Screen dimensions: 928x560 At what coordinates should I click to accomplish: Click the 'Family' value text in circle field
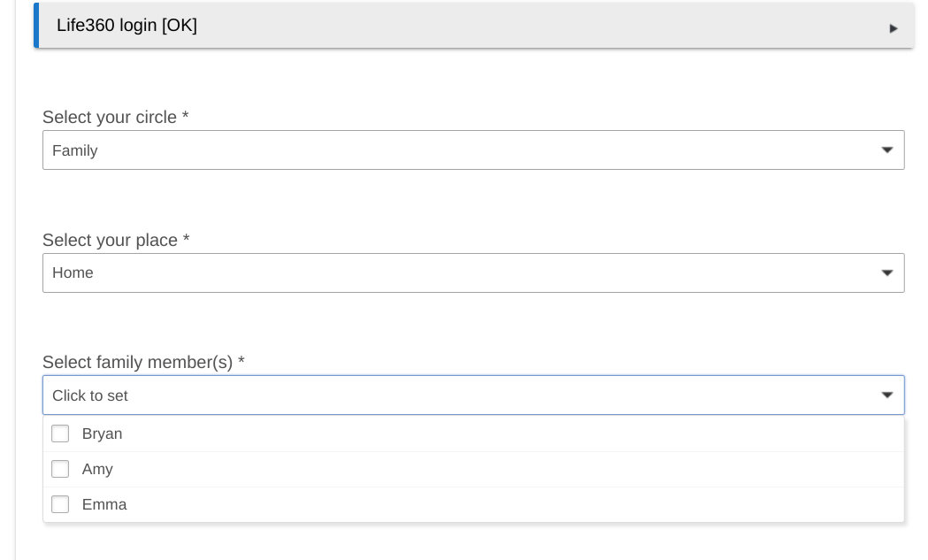[75, 151]
